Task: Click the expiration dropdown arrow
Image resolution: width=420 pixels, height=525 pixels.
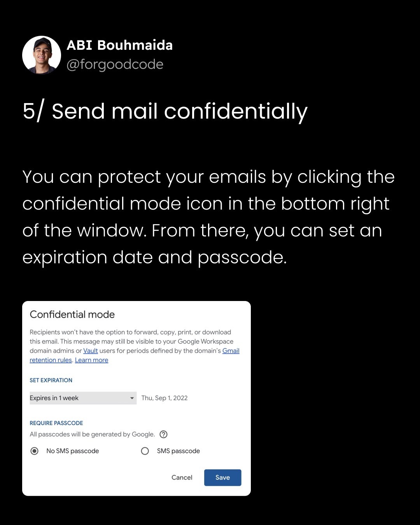Action: (132, 398)
